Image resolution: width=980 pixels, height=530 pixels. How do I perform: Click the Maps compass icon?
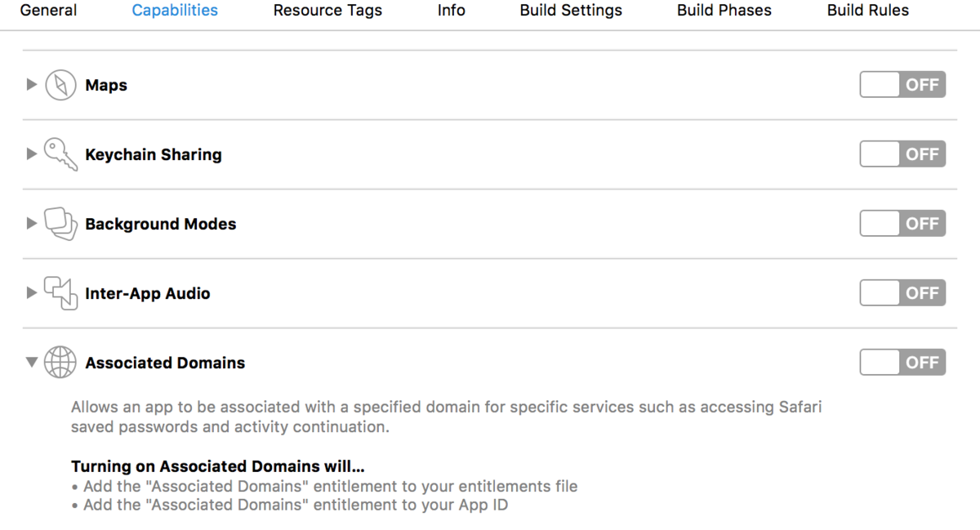click(x=60, y=85)
